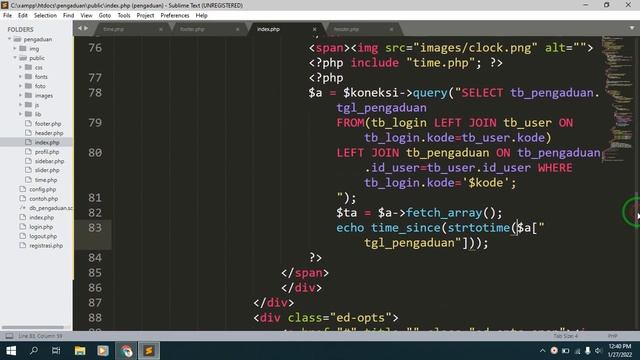Image resolution: width=640 pixels, height=360 pixels.
Task: Open the View menu
Action: coord(87,16)
